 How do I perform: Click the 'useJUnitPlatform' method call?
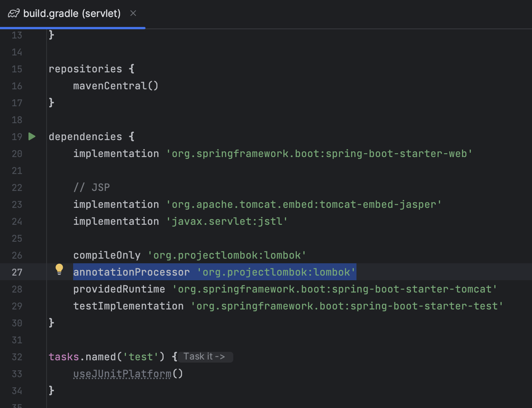point(122,374)
